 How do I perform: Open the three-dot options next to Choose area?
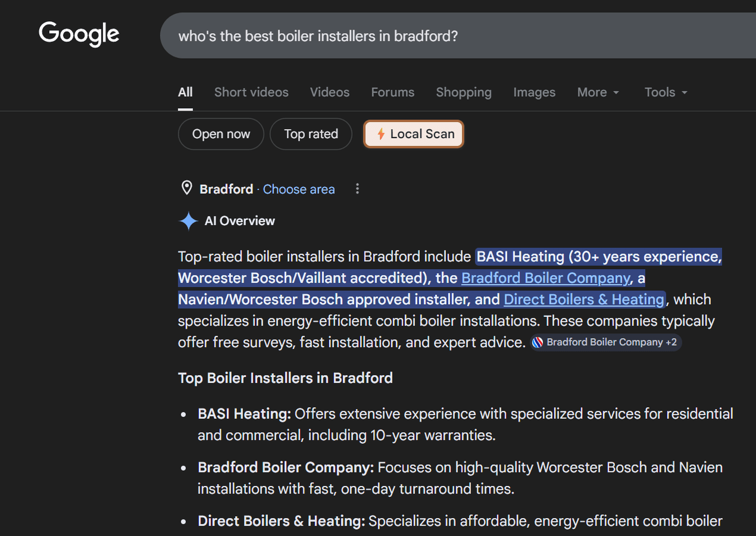358,189
